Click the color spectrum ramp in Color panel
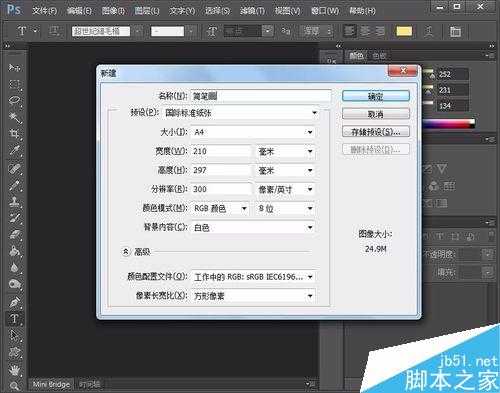 pos(448,124)
